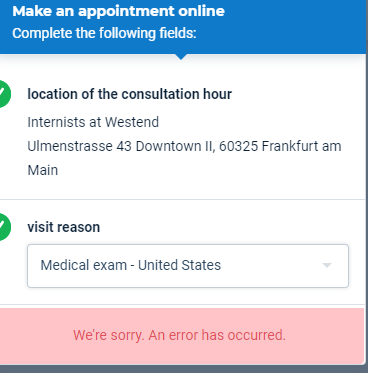Click the 'Medical exam - United States' text
Image resolution: width=368 pixels, height=373 pixels.
click(131, 265)
